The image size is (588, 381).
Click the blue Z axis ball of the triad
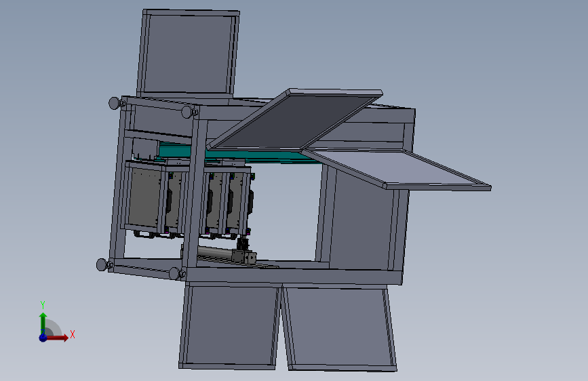43,338
